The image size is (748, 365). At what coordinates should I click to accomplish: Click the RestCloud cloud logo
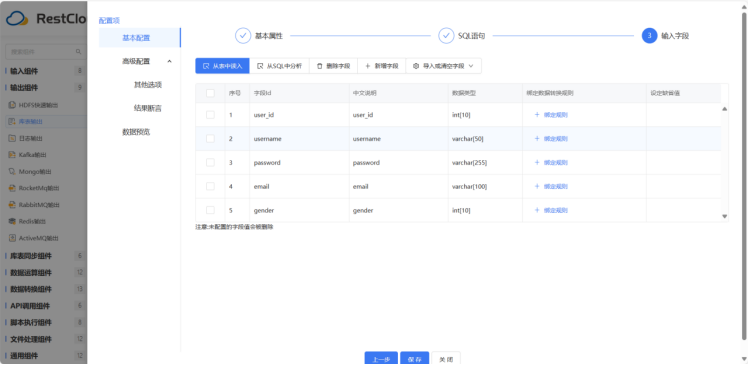click(x=17, y=19)
